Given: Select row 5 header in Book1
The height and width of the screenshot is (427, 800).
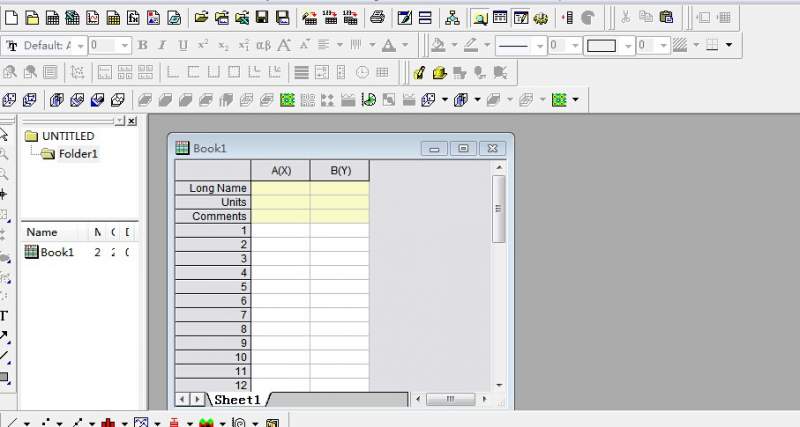Looking at the screenshot, I should point(213,287).
